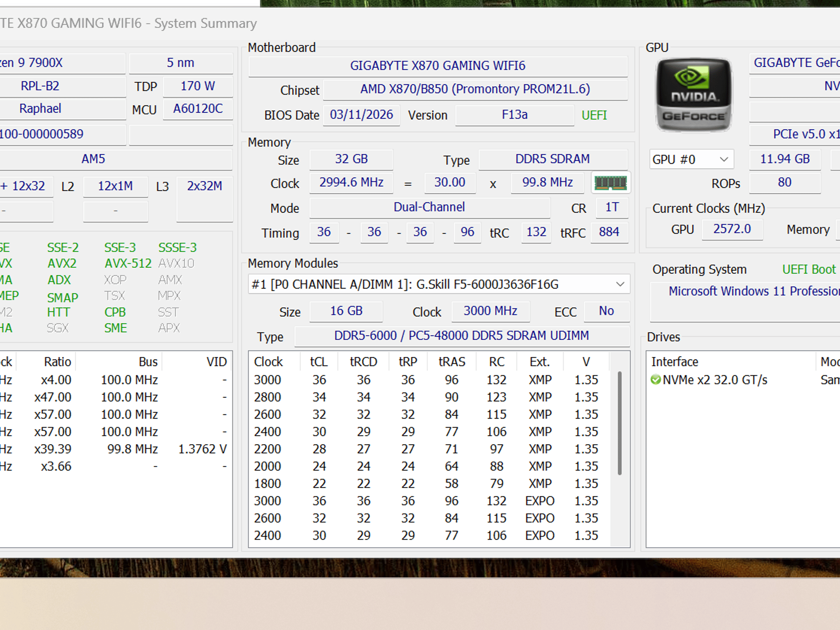This screenshot has width=840, height=630.
Task: Click the GPU memory 11.94 GB value
Action: click(785, 159)
